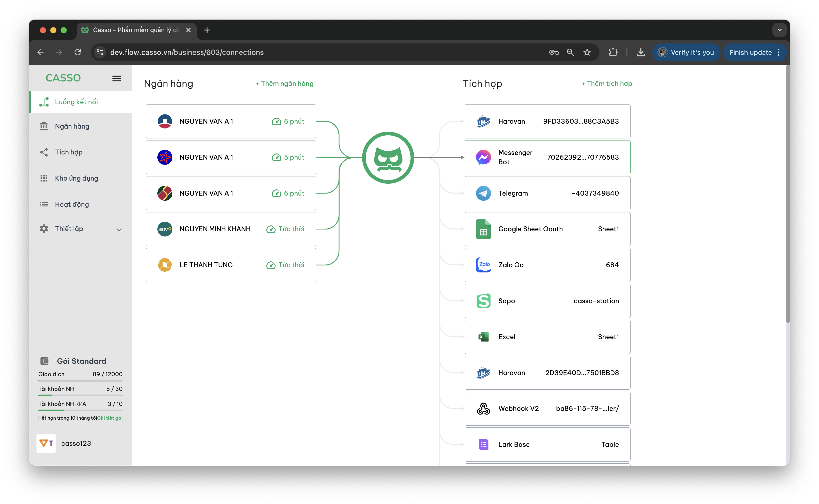Screen dimensions: 819x504
Task: Click the Lark Base icon
Action: (x=483, y=445)
